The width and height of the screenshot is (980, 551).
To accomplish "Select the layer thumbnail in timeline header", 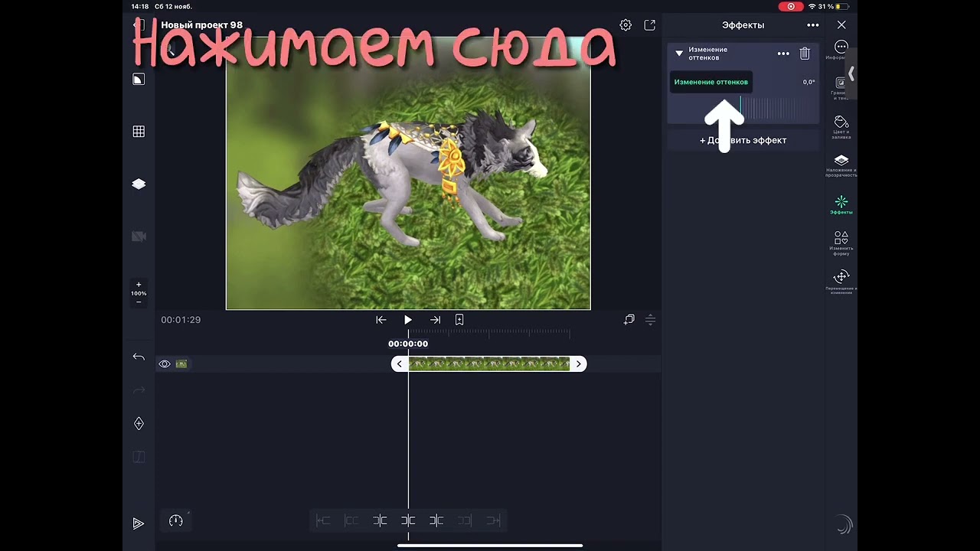I will 181,364.
